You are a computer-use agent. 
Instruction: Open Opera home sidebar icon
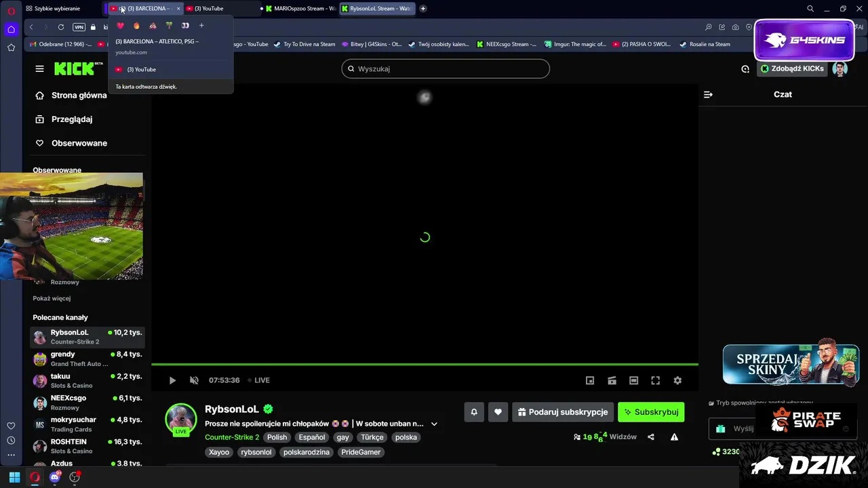[11, 29]
